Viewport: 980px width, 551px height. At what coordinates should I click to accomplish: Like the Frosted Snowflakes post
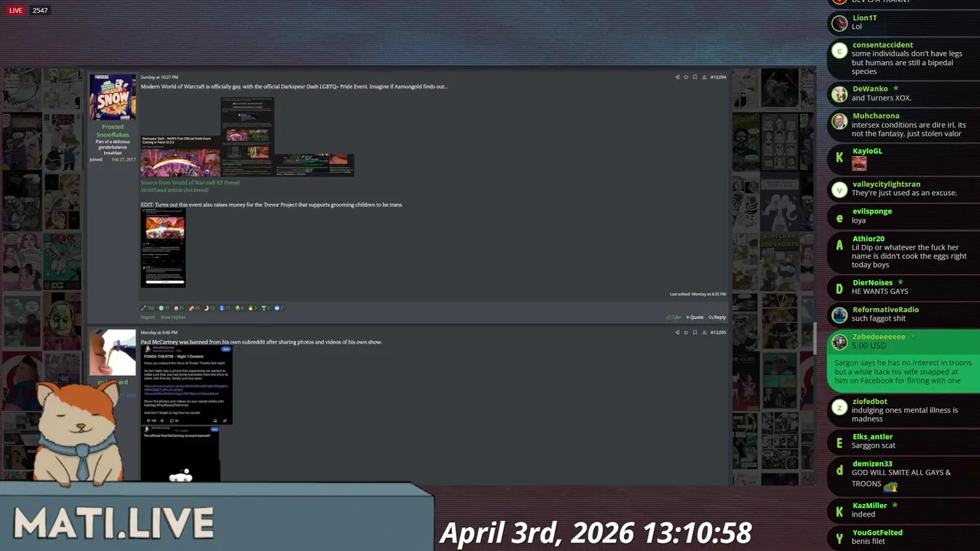[x=674, y=317]
